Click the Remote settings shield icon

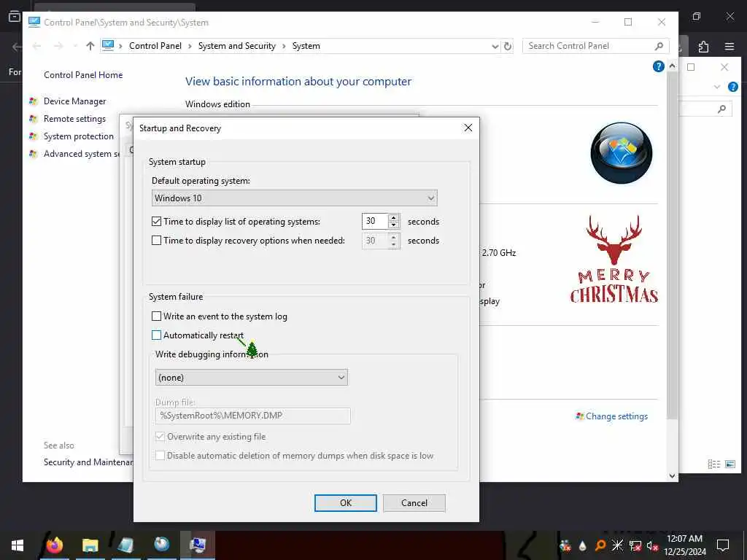33,119
